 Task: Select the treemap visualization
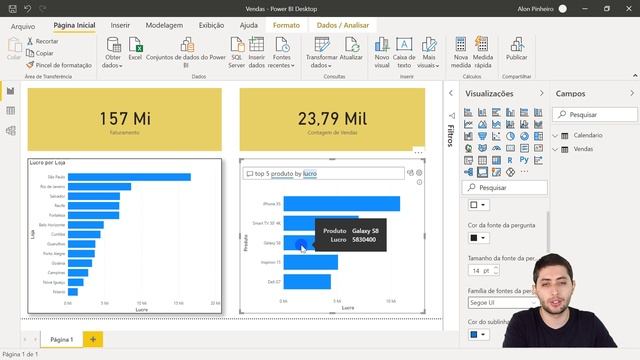538,136
